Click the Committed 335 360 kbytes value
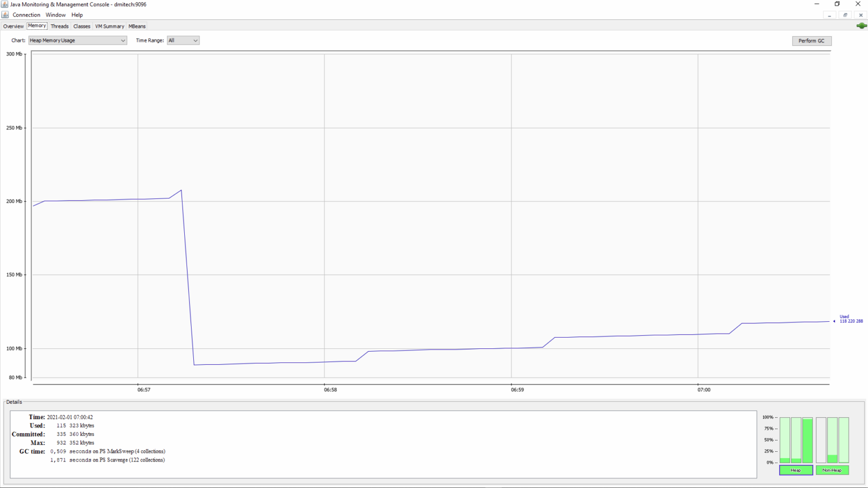Screen dimensions: 868x488 [x=75, y=434]
